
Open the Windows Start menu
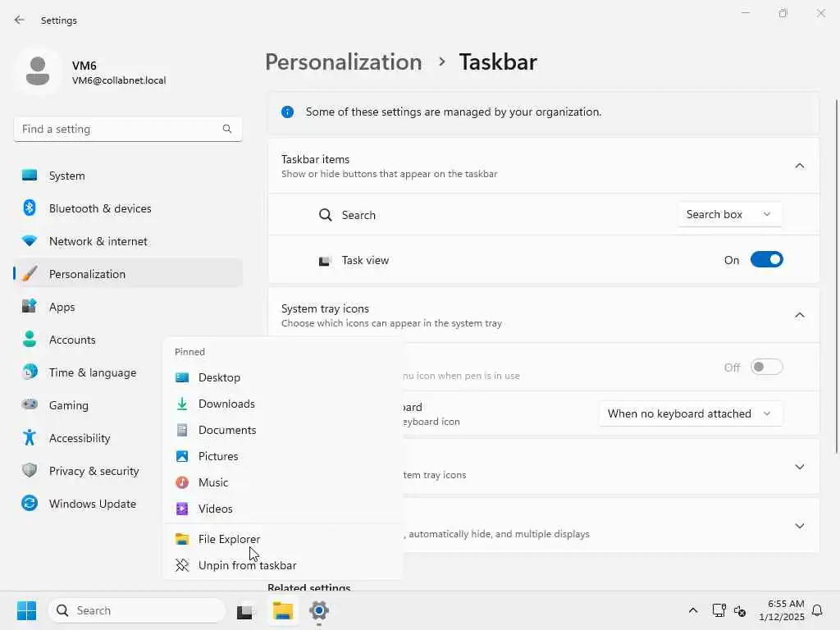tap(26, 610)
